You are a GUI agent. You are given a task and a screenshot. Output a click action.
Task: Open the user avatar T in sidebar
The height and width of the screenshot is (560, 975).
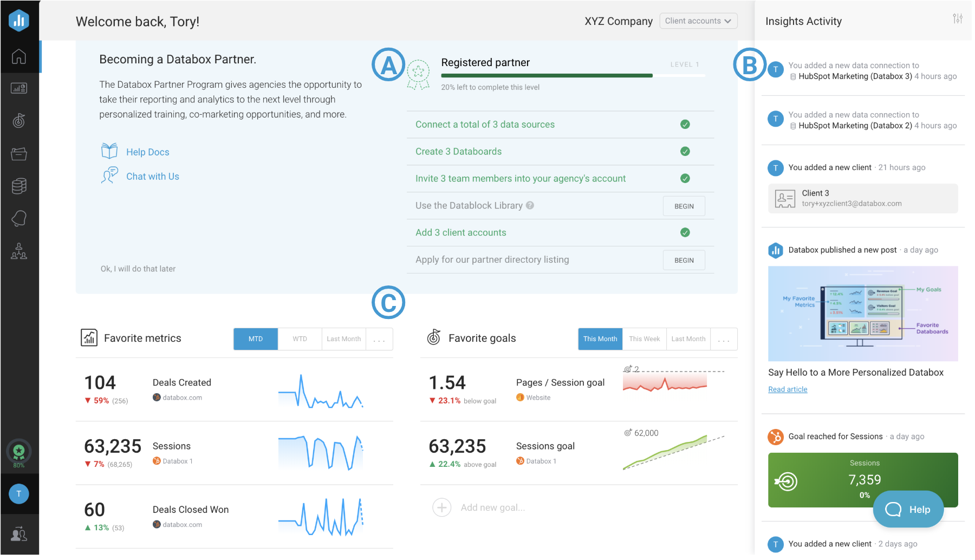tap(19, 493)
